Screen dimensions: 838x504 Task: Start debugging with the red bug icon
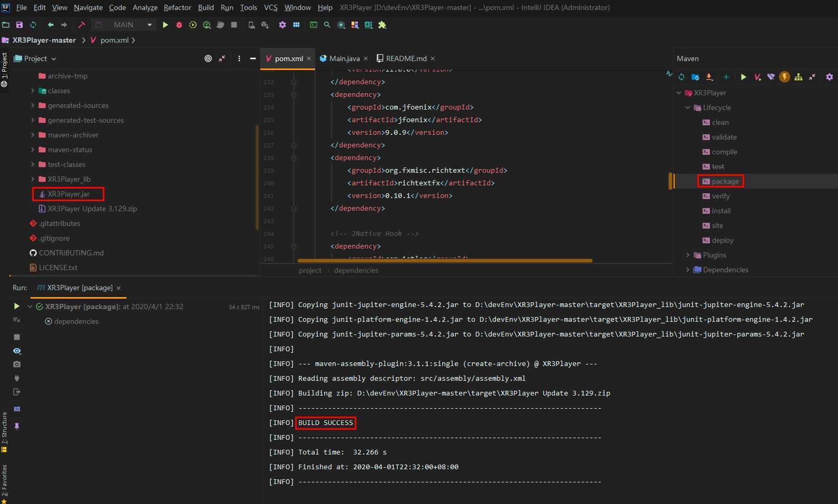pyautogui.click(x=179, y=25)
